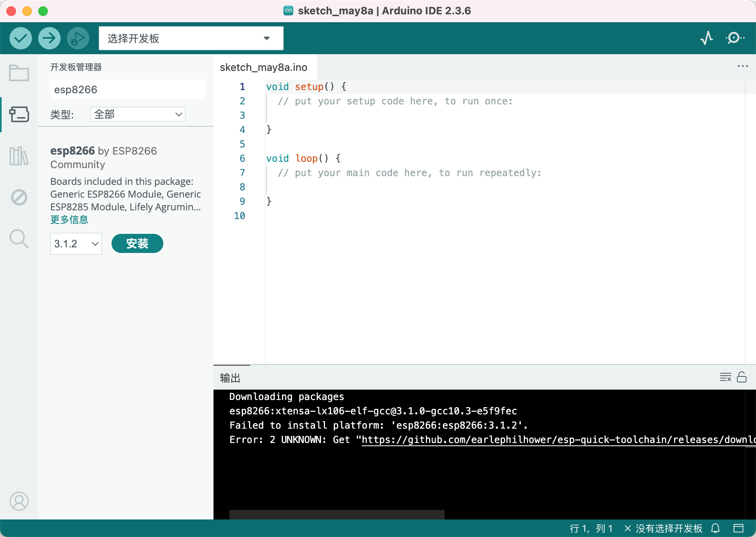The width and height of the screenshot is (756, 537).
Task: Place cursor on void setup() line
Action: click(306, 87)
